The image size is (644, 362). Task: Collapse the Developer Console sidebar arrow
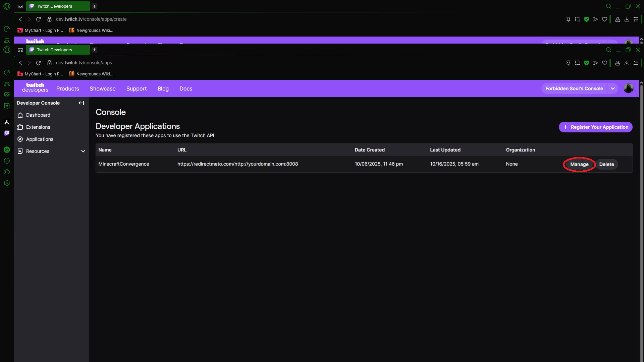coord(81,103)
